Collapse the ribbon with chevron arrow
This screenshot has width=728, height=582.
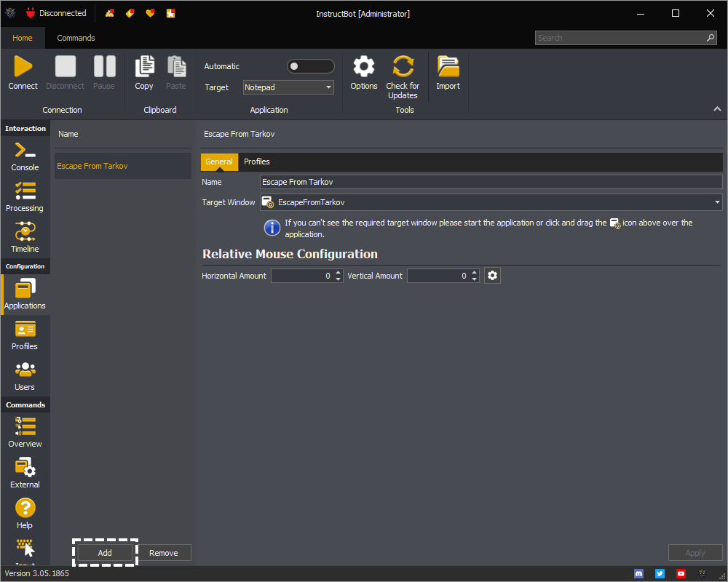(717, 109)
